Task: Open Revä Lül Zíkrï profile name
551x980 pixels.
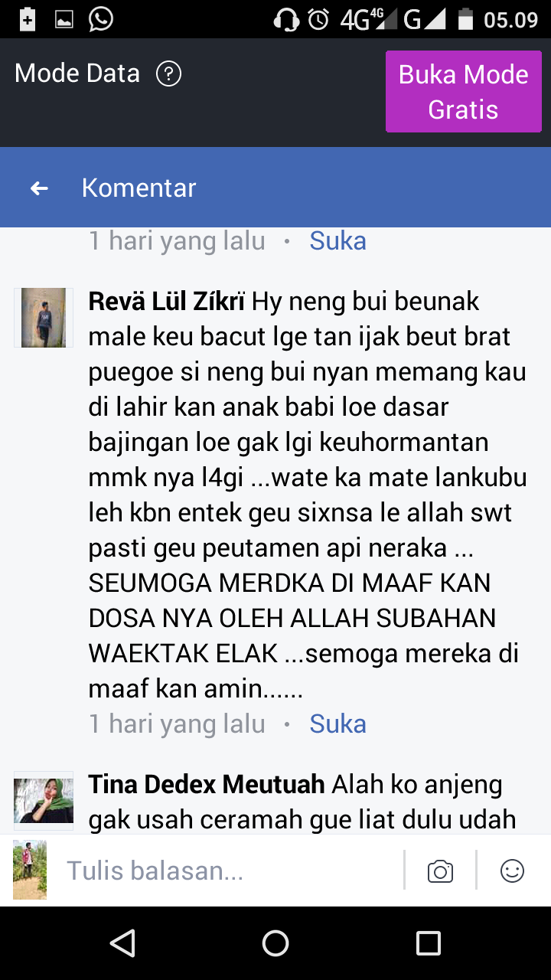Action: pos(167,301)
